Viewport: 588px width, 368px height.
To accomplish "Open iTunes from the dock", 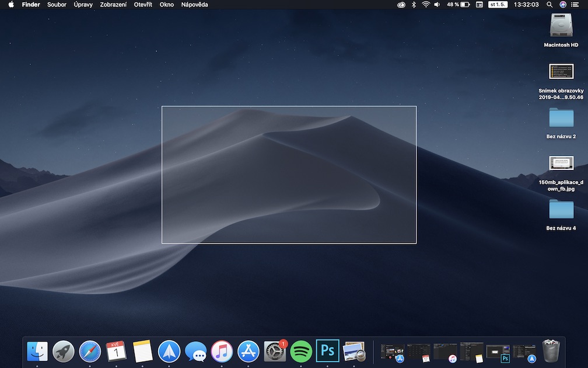I will coord(222,351).
